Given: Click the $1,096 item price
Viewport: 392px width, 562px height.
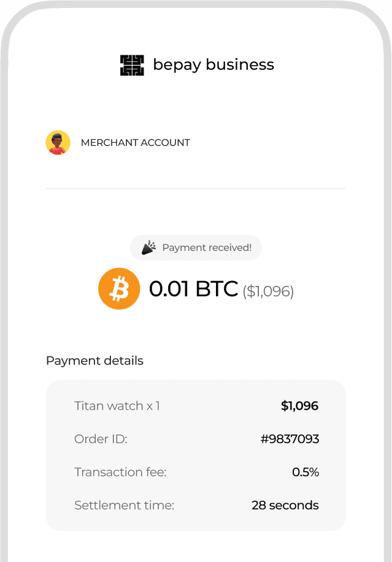Looking at the screenshot, I should (x=299, y=406).
